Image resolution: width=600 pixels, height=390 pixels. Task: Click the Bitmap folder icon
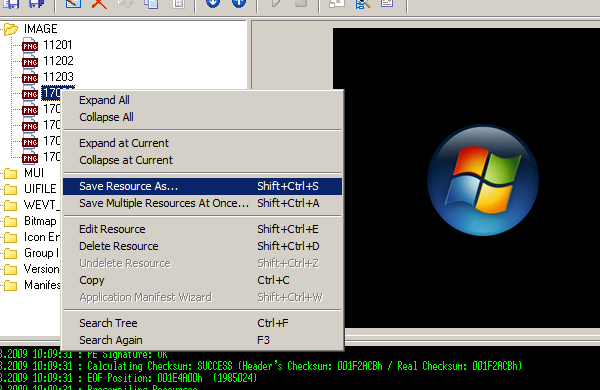(x=10, y=221)
